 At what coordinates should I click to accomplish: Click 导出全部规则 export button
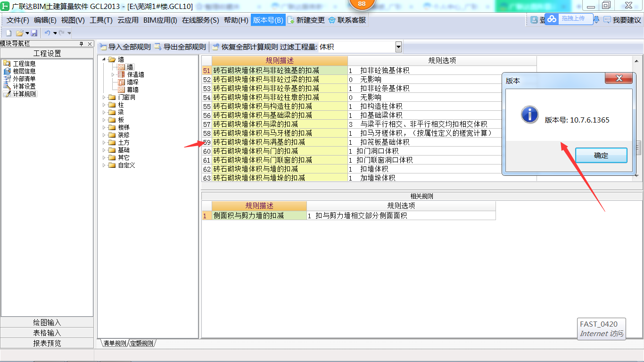pos(180,47)
